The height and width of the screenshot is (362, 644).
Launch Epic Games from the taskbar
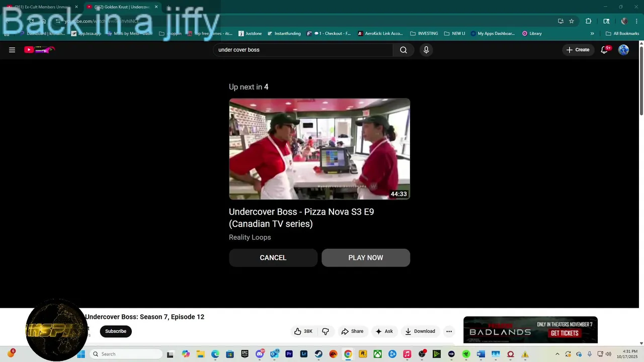(x=245, y=354)
